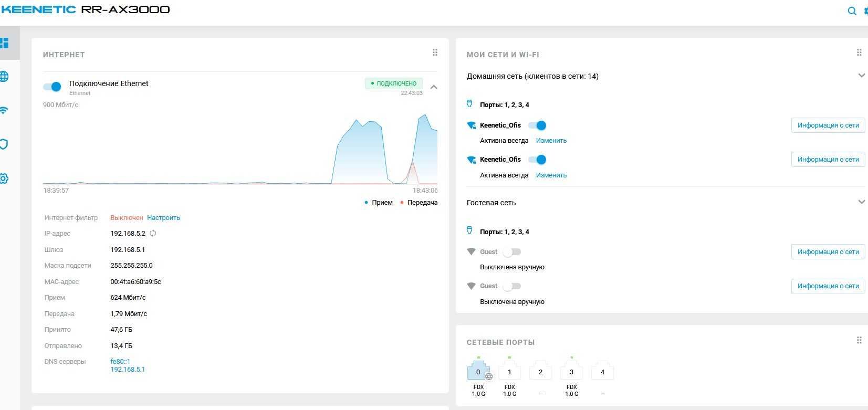Click the Гостевая сеть title
The width and height of the screenshot is (868, 410).
click(491, 203)
